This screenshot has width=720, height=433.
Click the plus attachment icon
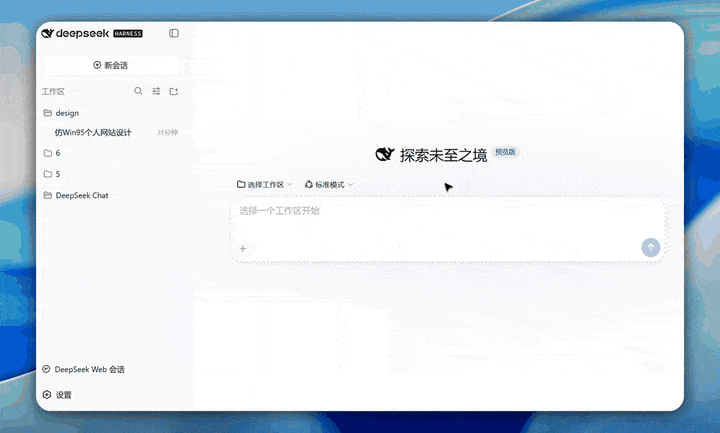click(243, 248)
